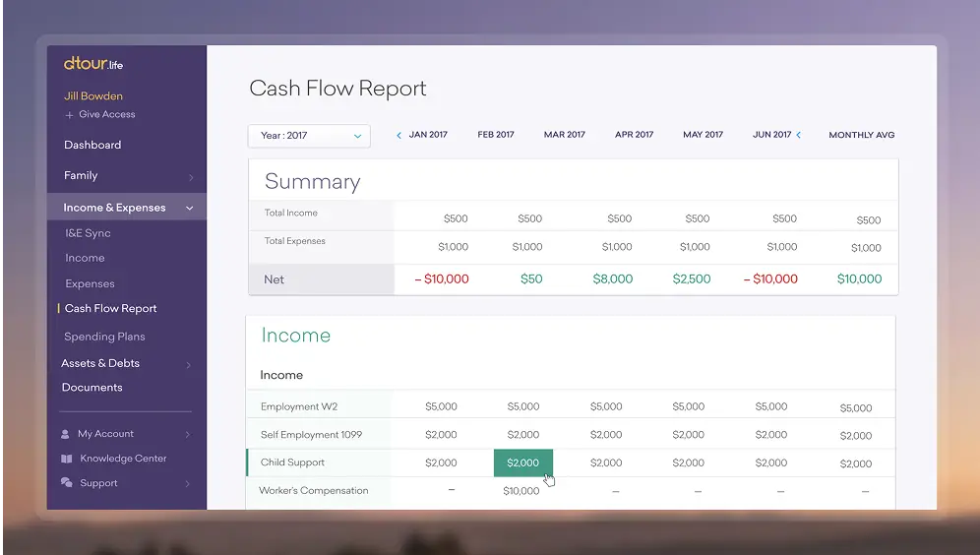This screenshot has height=555, width=980.
Task: Click the Employment W2 row label
Action: coord(299,406)
